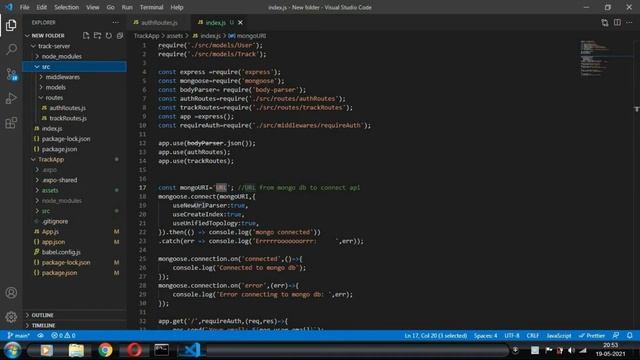The height and width of the screenshot is (360, 640).
Task: Click the Ln 17, Col 20 cursor position
Action: [x=436, y=336]
